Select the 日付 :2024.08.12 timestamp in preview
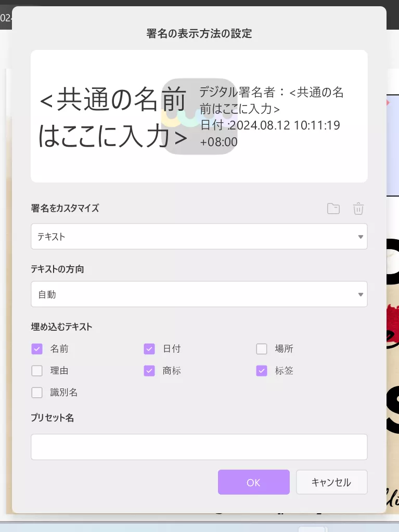Viewport: 399px width, 532px height. (270, 125)
